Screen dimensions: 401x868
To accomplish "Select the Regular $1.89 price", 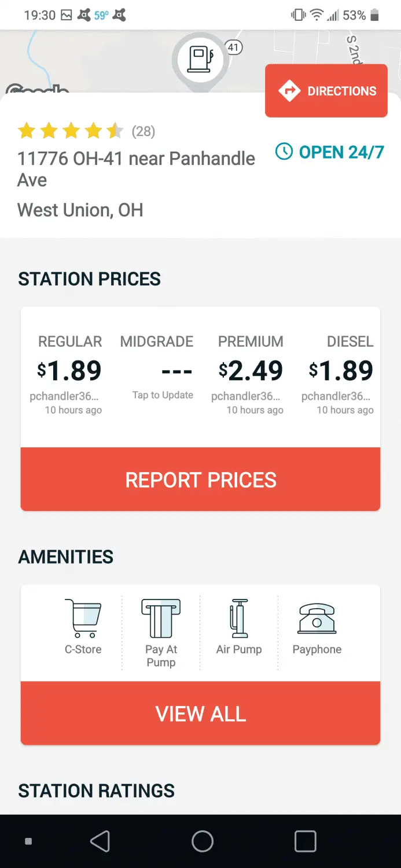I will pyautogui.click(x=70, y=371).
